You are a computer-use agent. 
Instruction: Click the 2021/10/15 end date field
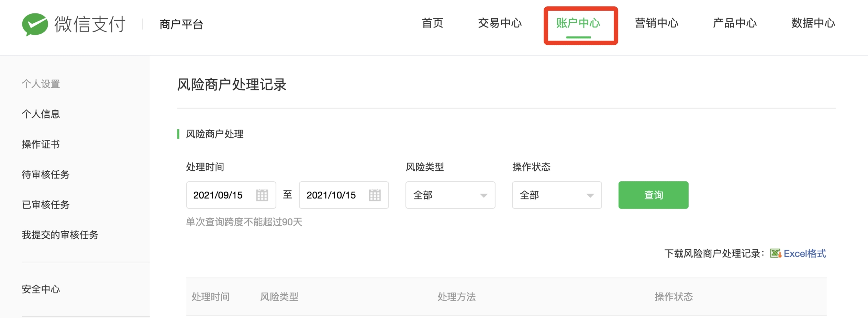[x=344, y=195]
